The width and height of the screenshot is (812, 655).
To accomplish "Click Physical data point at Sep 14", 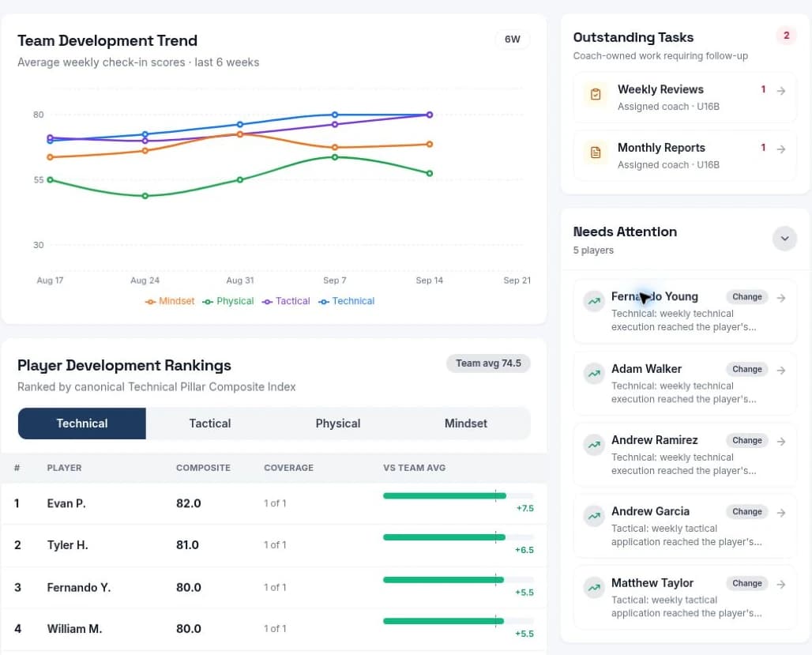I will point(430,173).
